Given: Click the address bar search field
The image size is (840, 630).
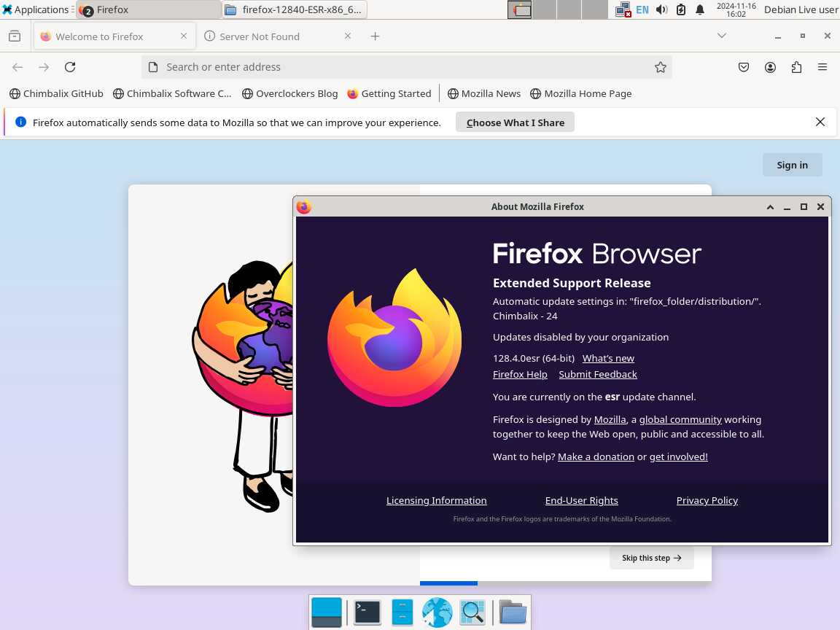Looking at the screenshot, I should point(406,67).
